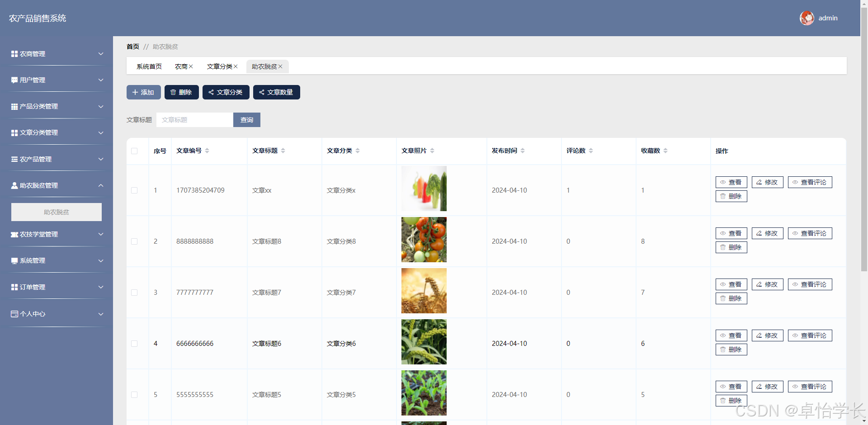Viewport: 868px width, 425px height.
Task: Close the 文章分类 tab using X
Action: coord(236,66)
